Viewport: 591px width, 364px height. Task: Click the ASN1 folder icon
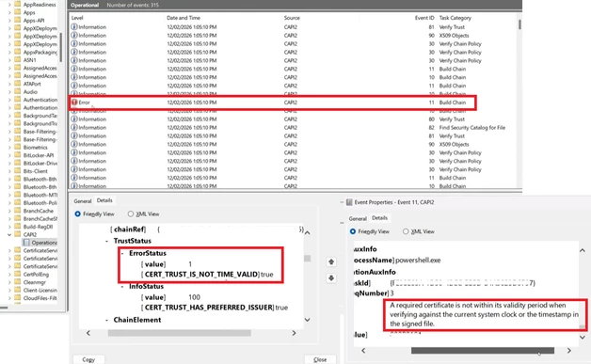17,59
